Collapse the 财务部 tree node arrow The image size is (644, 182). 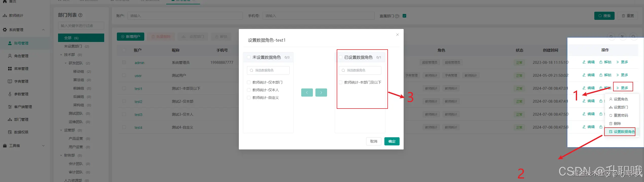61,155
